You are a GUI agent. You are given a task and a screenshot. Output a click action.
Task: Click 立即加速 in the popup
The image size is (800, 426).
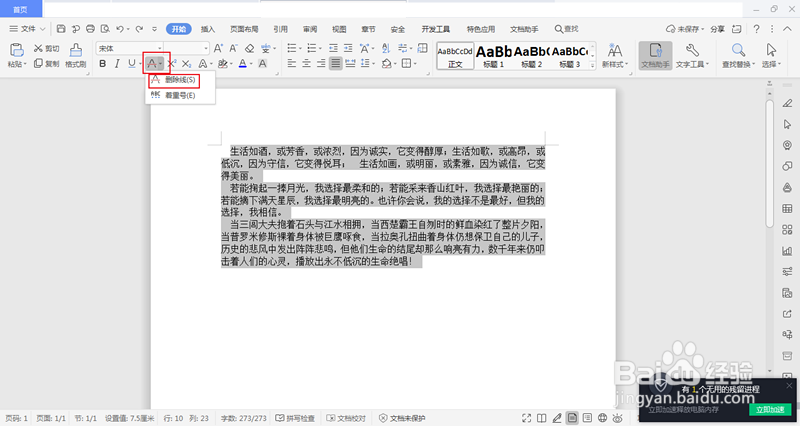pos(769,410)
